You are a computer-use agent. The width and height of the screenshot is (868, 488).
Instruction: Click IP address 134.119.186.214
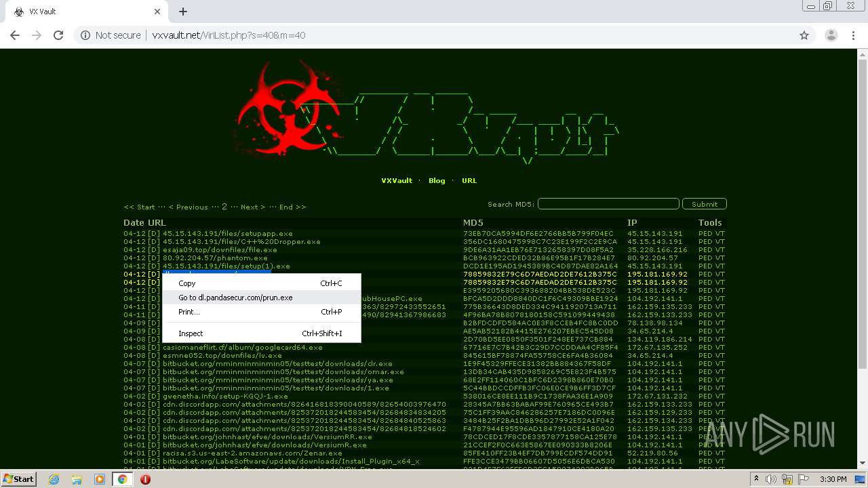pos(660,340)
